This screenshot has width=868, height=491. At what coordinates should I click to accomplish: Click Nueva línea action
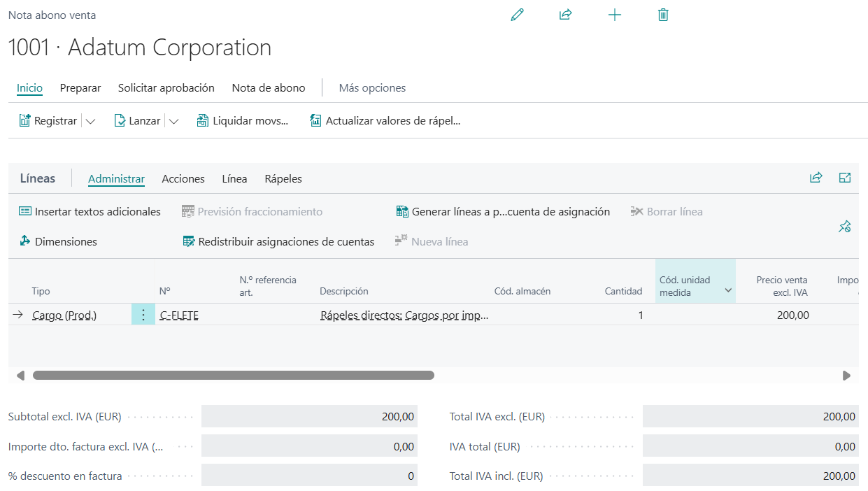tap(432, 241)
